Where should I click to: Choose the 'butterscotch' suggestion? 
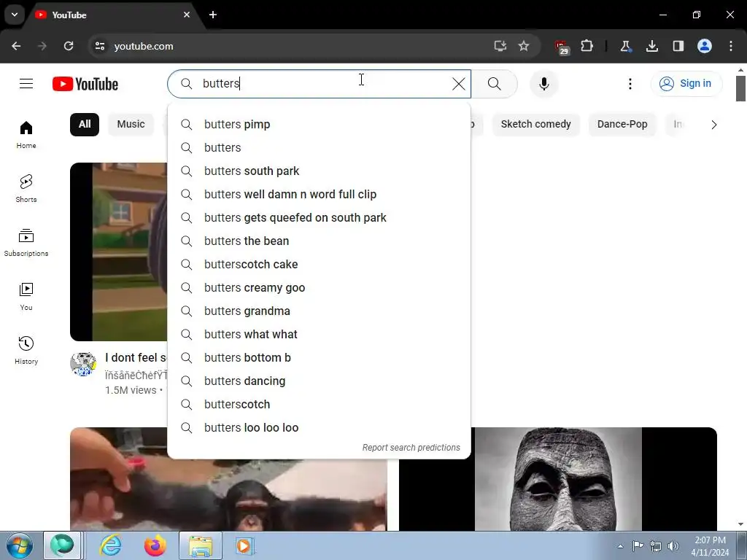320,404
